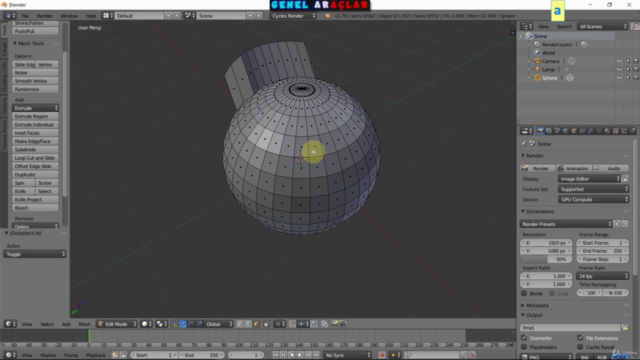Open the File menu
This screenshot has width=640, height=360.
[25, 16]
